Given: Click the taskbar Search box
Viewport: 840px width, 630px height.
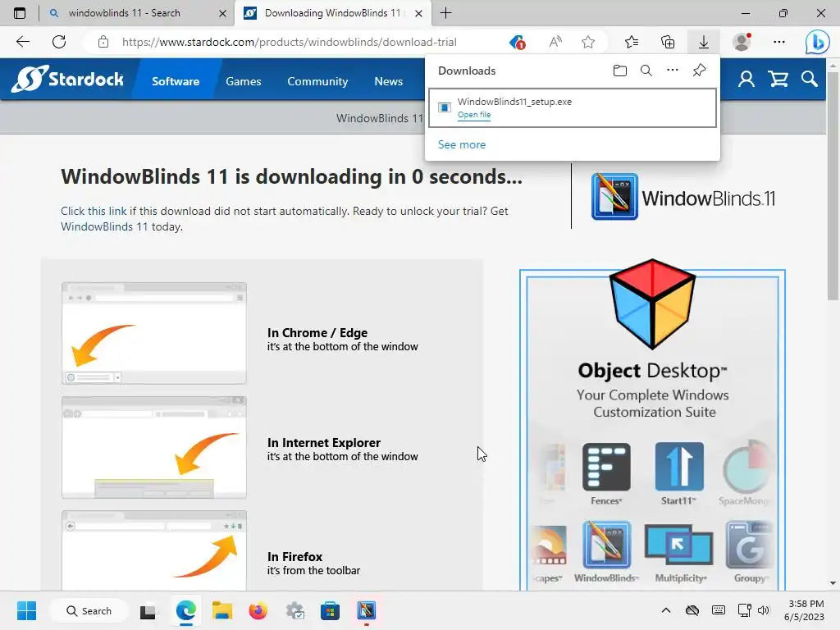Looking at the screenshot, I should [x=89, y=610].
